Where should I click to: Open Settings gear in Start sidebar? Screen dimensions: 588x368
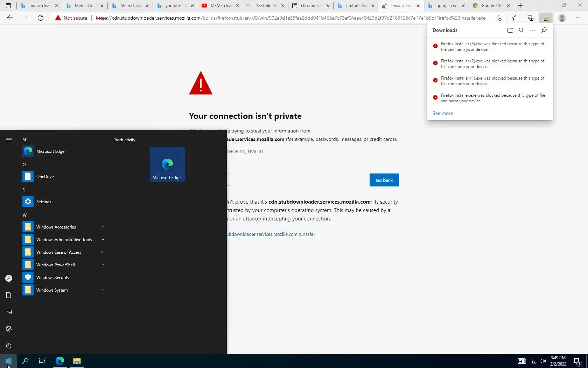pyautogui.click(x=9, y=329)
